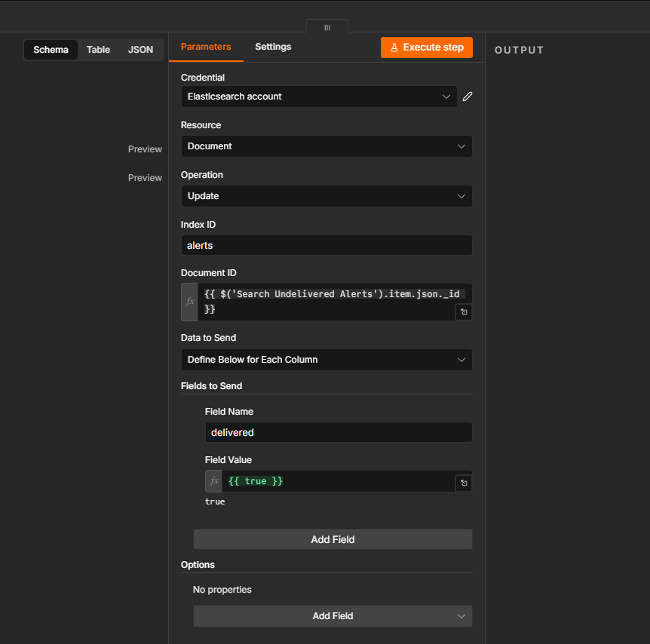Click the 'Fields to Send' heading
The width and height of the screenshot is (650, 644).
211,386
